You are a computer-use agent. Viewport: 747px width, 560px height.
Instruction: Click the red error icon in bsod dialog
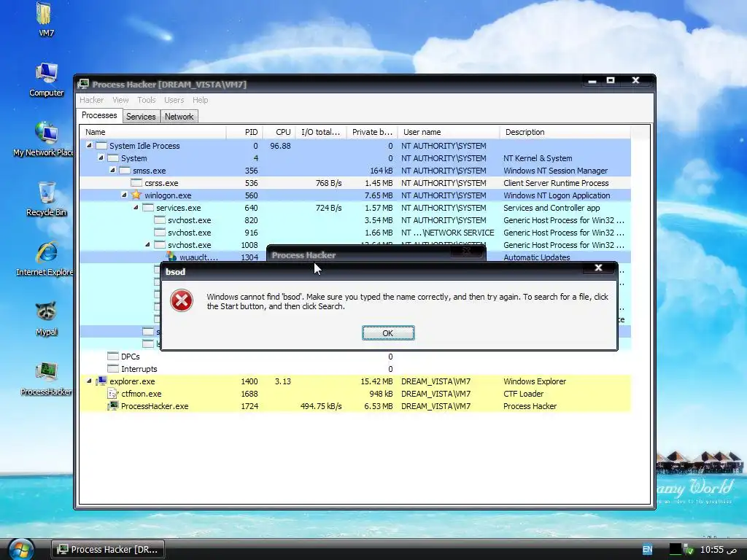click(182, 300)
